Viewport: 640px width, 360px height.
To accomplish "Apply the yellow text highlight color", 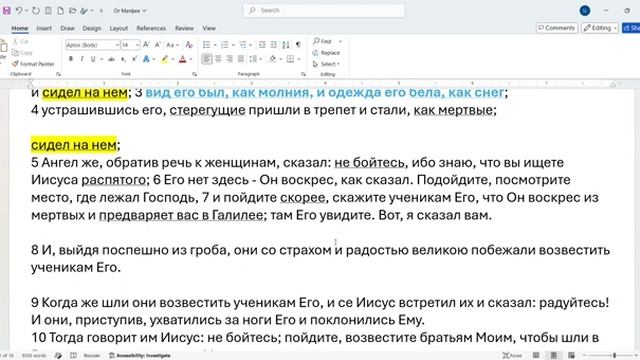I will tap(164, 59).
